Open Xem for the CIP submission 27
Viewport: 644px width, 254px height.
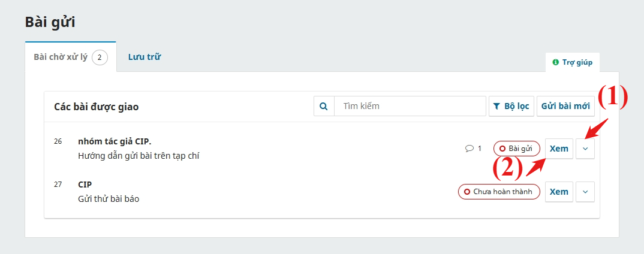(559, 192)
